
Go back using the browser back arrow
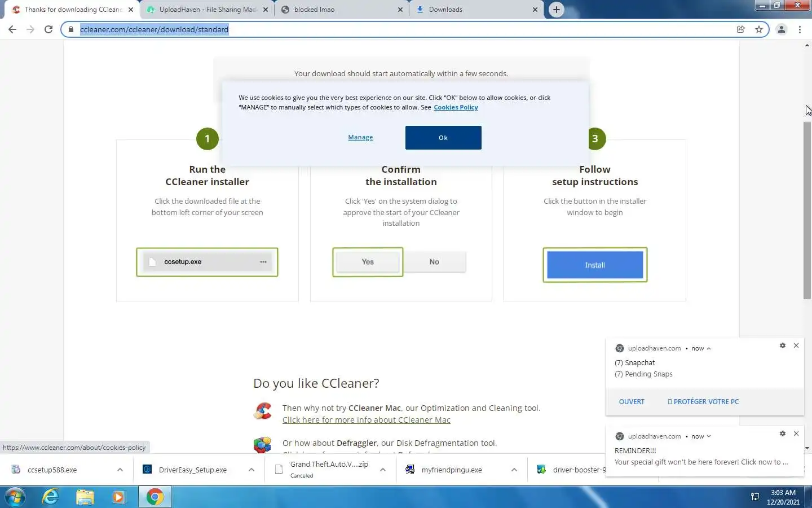pos(12,29)
